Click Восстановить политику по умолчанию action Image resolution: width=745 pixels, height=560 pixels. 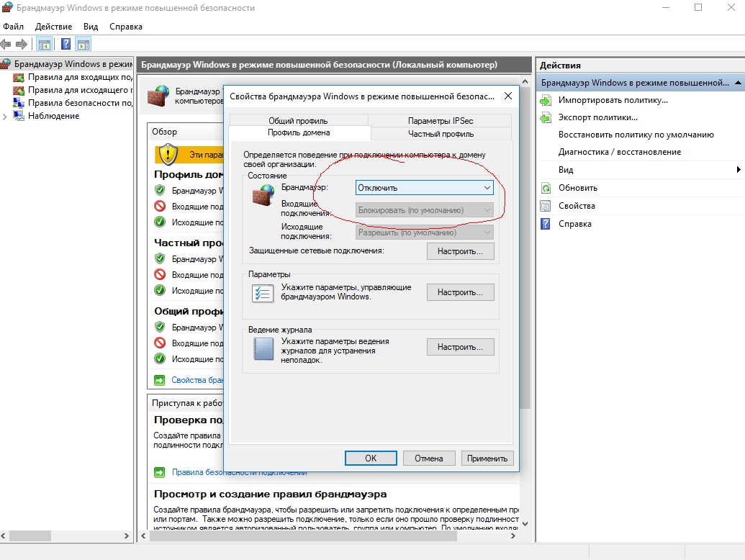coord(636,135)
